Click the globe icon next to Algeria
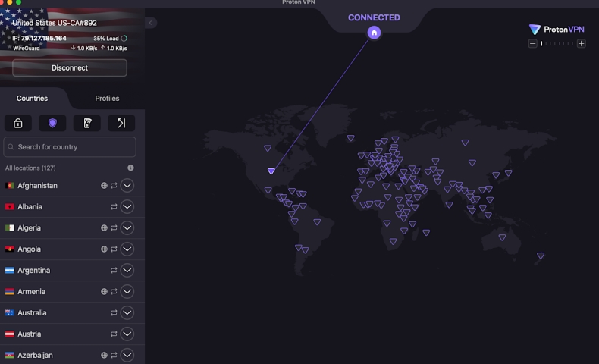 coord(104,227)
